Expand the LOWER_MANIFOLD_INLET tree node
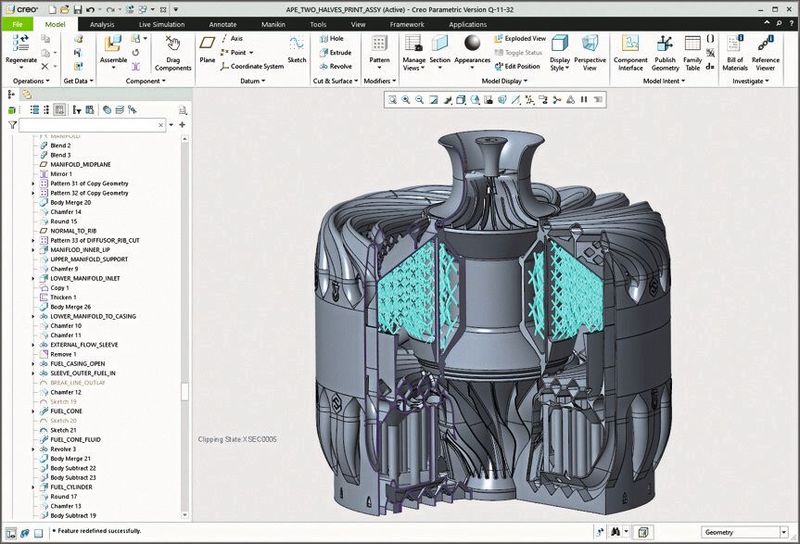 pyautogui.click(x=33, y=278)
